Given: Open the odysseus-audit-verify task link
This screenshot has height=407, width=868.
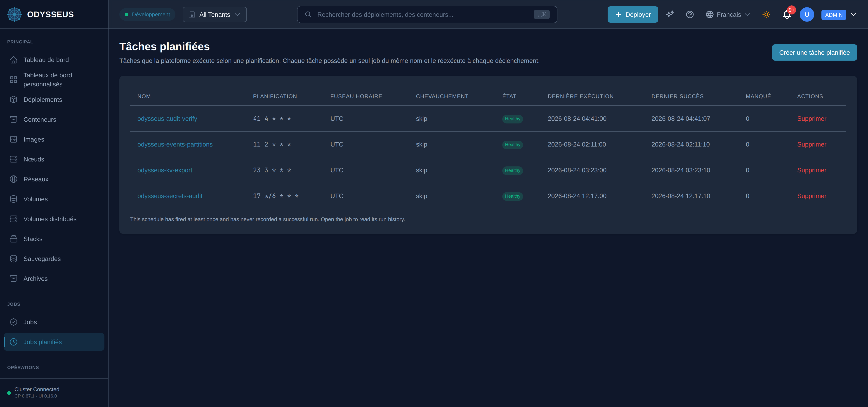Looking at the screenshot, I should click(167, 119).
